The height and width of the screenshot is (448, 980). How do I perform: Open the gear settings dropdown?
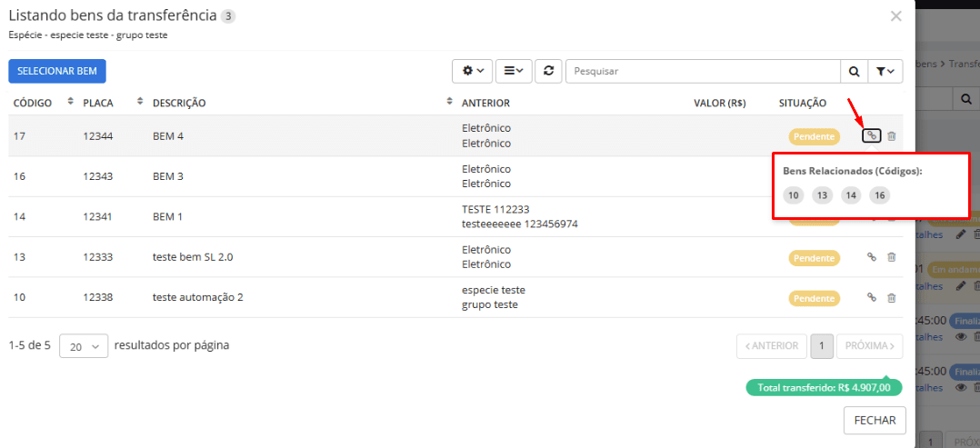pyautogui.click(x=473, y=71)
